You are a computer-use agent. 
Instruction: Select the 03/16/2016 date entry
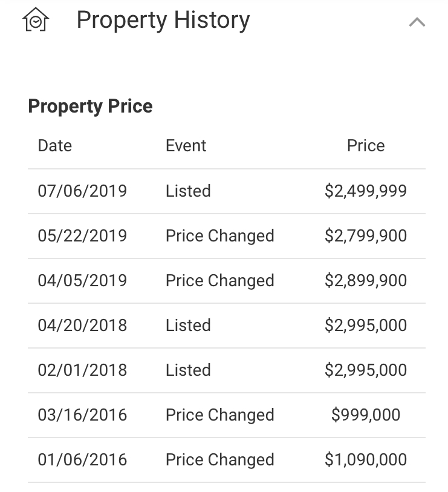[x=82, y=415]
